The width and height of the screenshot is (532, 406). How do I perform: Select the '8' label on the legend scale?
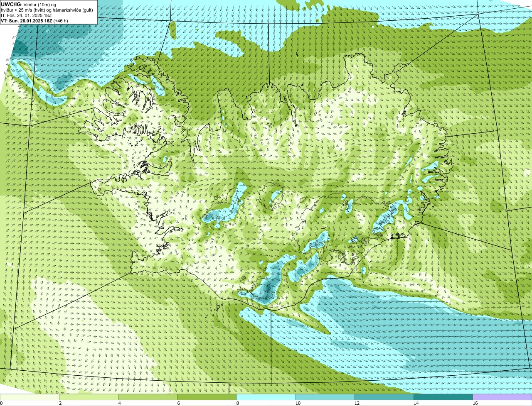tap(238, 403)
